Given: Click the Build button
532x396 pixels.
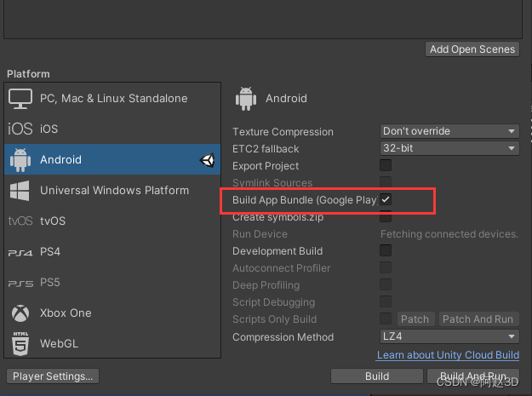Looking at the screenshot, I should click(x=377, y=376).
